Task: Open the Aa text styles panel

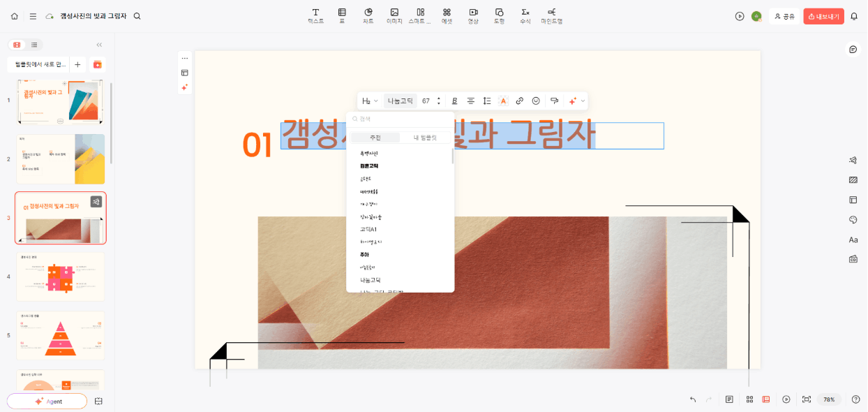Action: [853, 240]
